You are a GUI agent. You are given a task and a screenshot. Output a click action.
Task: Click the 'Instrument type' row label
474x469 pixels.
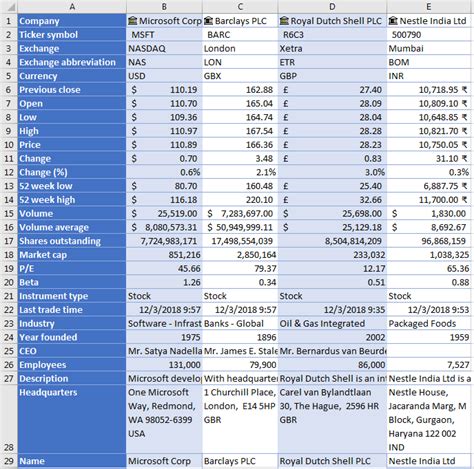(72, 296)
